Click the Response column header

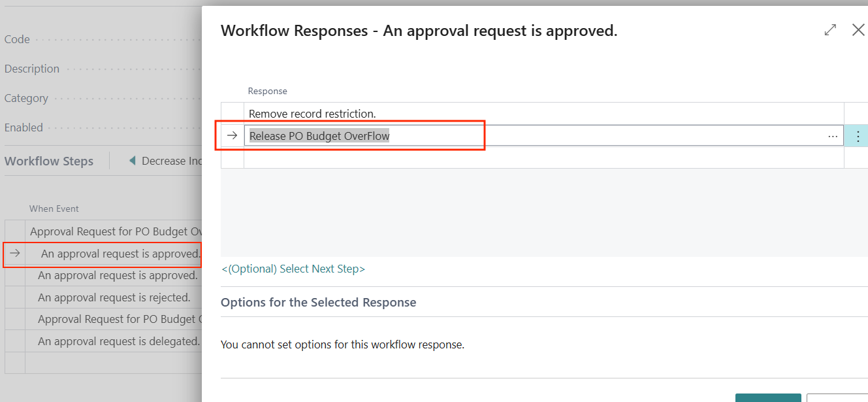click(267, 91)
